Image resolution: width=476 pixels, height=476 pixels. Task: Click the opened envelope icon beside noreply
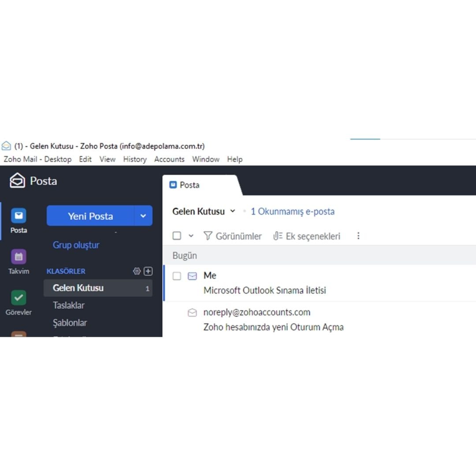[x=192, y=313]
